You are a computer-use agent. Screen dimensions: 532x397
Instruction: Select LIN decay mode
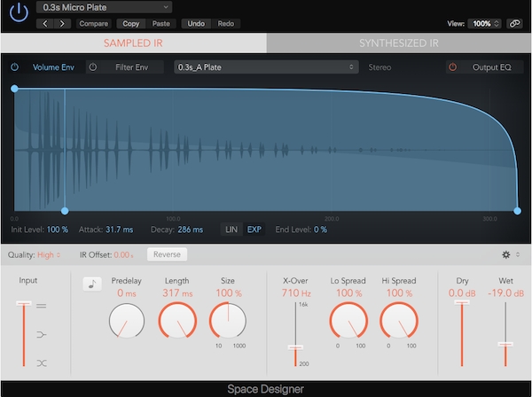tap(231, 230)
